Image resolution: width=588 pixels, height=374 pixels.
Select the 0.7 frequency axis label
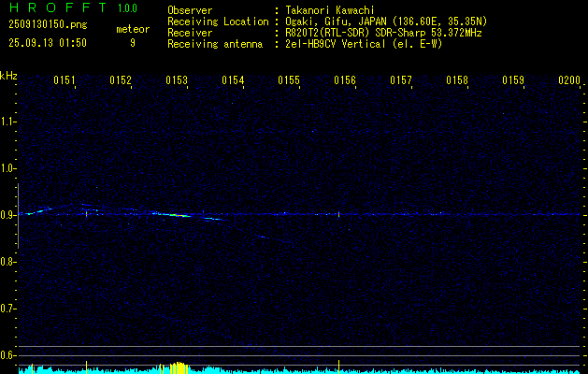8,309
